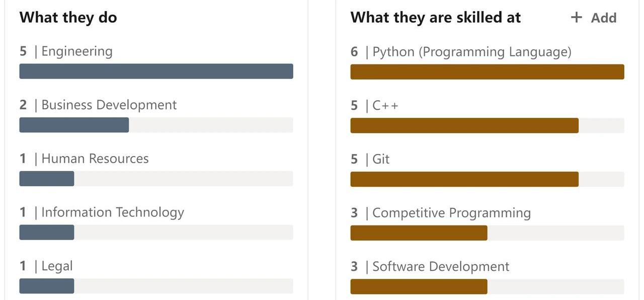
Task: Click the Python skill bar
Action: 487,72
